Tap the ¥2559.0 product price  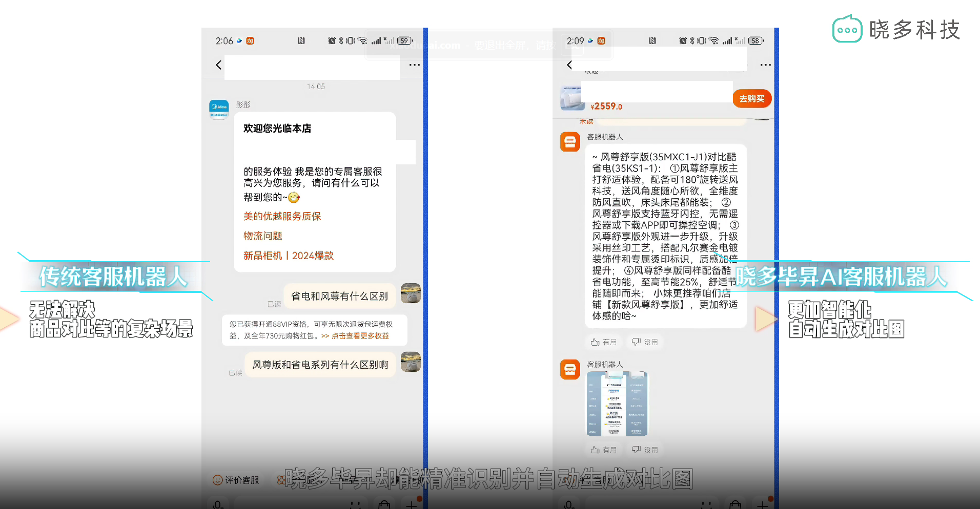(606, 107)
